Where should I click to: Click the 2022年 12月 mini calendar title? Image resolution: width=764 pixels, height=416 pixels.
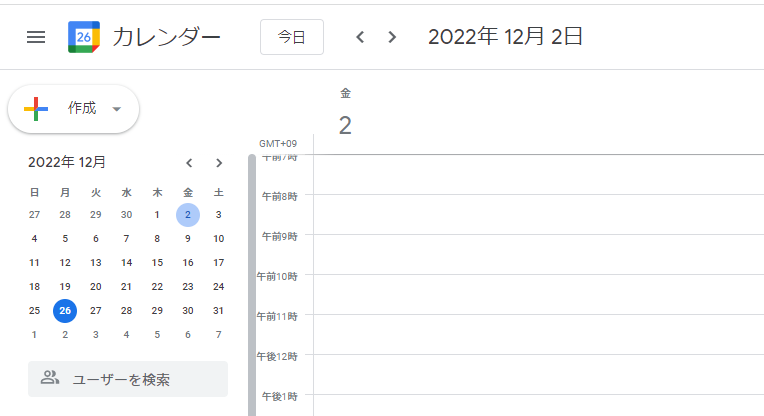tap(67, 163)
